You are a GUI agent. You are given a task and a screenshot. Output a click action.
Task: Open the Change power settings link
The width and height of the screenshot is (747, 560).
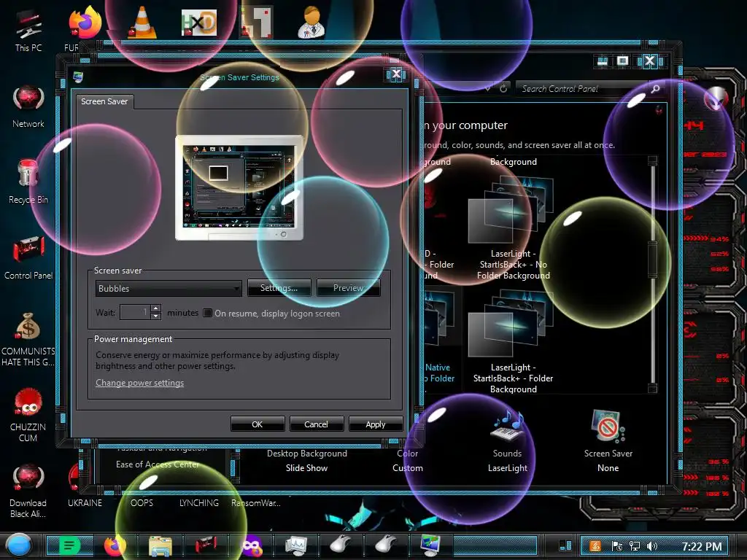click(x=139, y=383)
